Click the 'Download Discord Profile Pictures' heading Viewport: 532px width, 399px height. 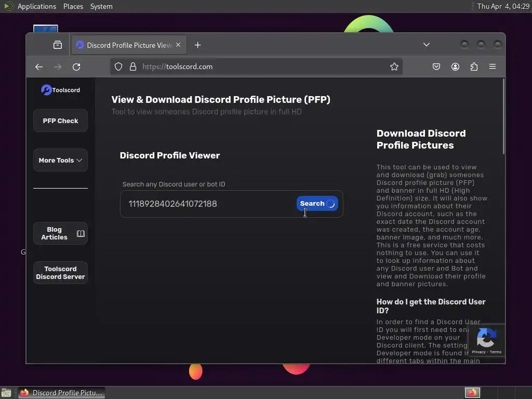(421, 139)
